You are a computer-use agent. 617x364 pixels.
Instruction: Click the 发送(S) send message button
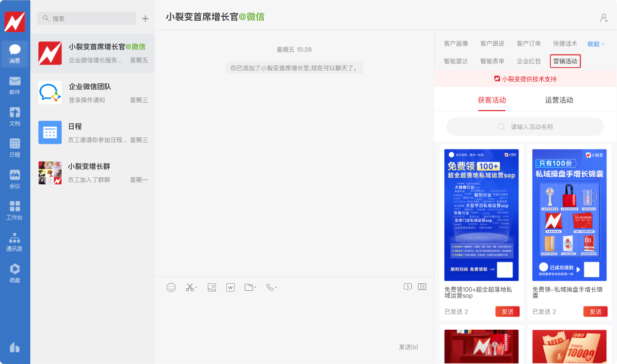pos(408,347)
